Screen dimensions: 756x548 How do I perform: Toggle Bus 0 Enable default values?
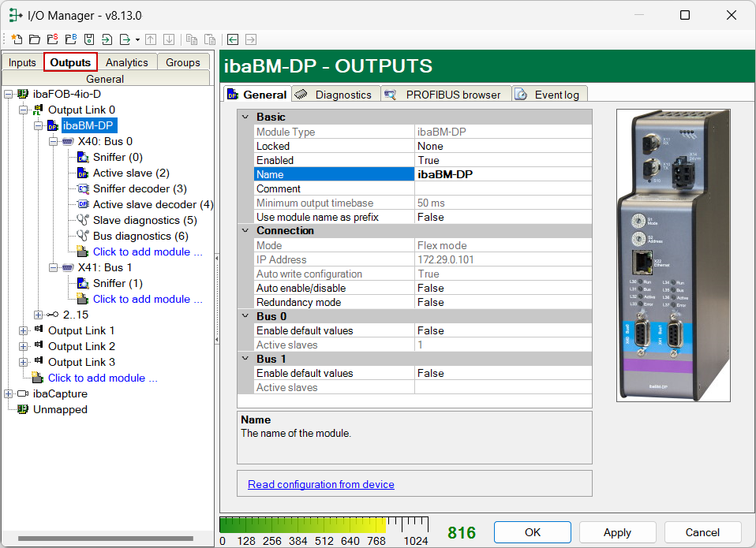coord(503,331)
